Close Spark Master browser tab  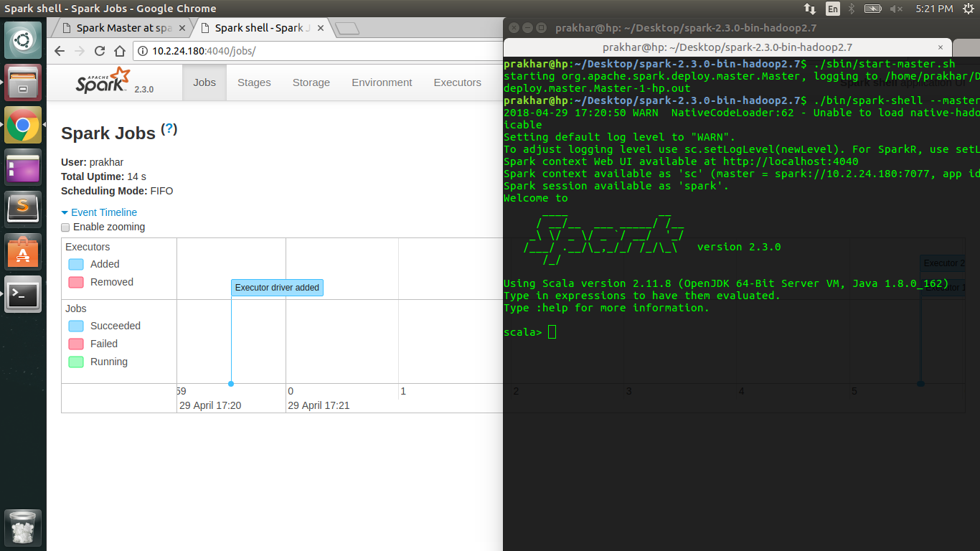[182, 28]
